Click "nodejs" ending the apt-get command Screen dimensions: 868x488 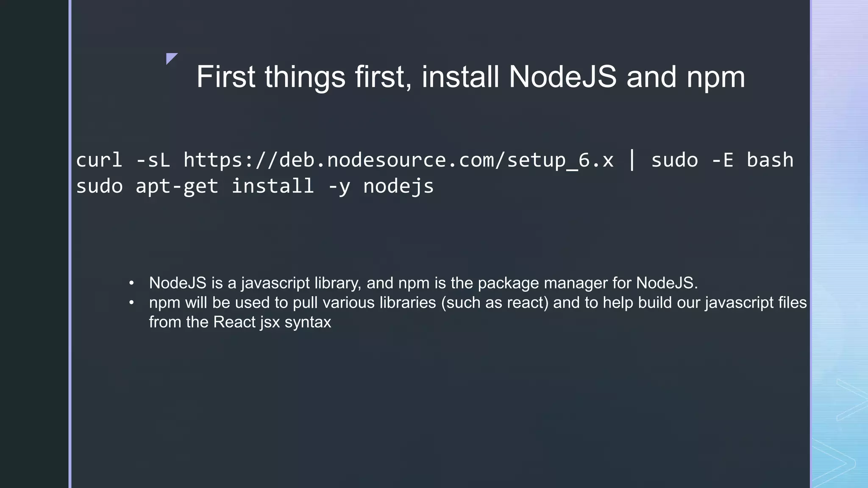point(398,186)
